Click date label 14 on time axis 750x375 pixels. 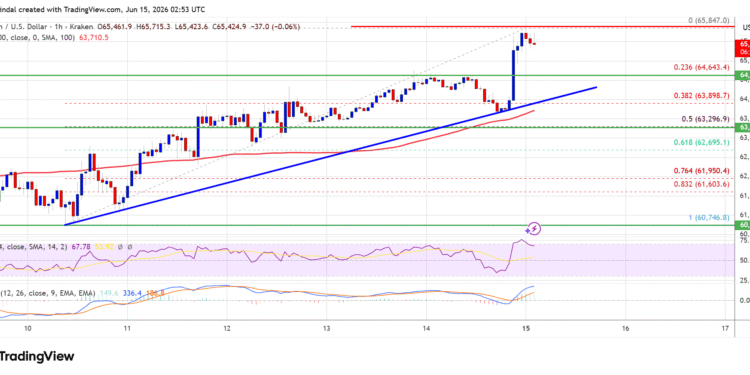[427, 329]
